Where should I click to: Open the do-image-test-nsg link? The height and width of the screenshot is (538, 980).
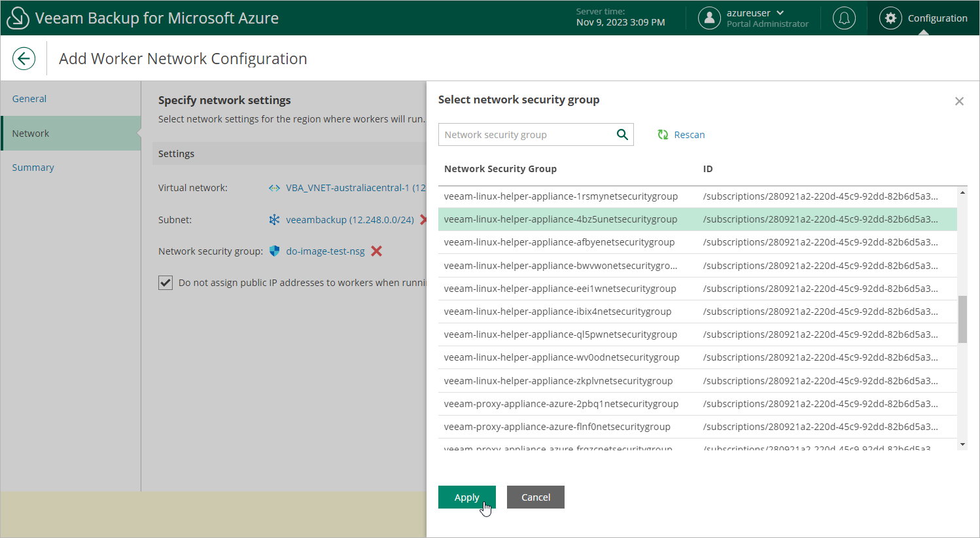click(325, 251)
